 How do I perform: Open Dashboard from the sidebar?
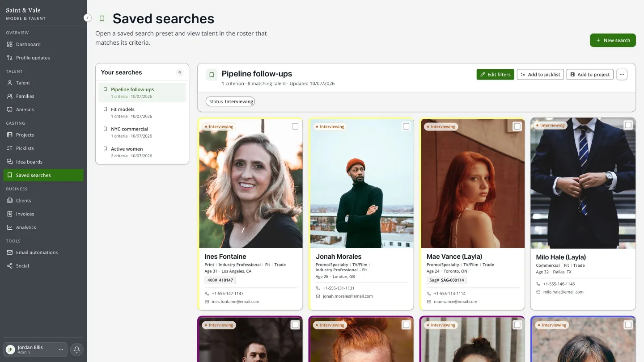click(43, 44)
